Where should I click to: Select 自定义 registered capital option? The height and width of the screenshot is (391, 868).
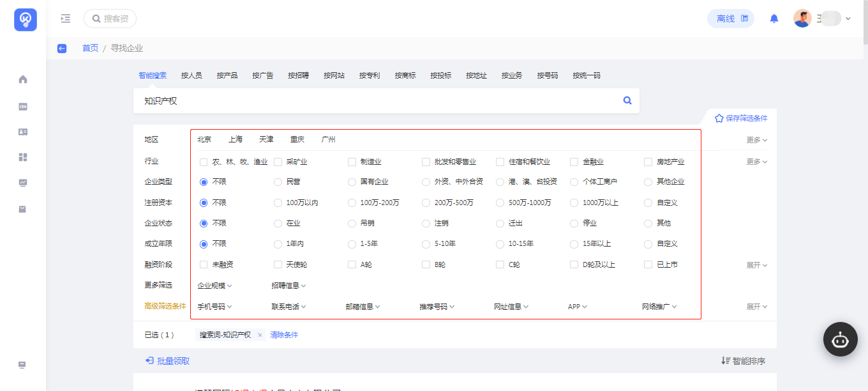click(648, 203)
